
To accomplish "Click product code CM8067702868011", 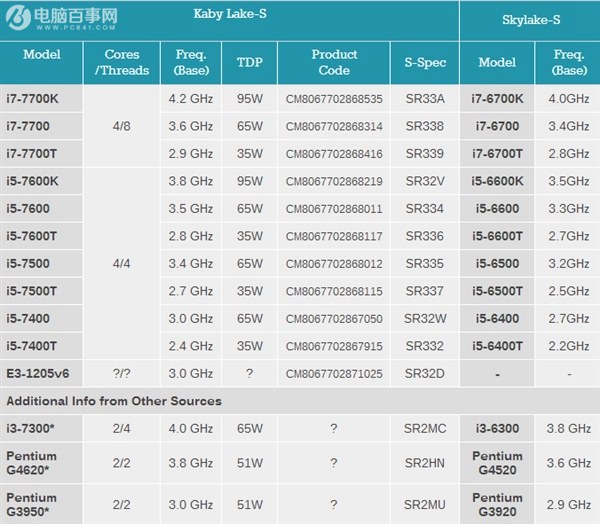I will click(x=334, y=209).
